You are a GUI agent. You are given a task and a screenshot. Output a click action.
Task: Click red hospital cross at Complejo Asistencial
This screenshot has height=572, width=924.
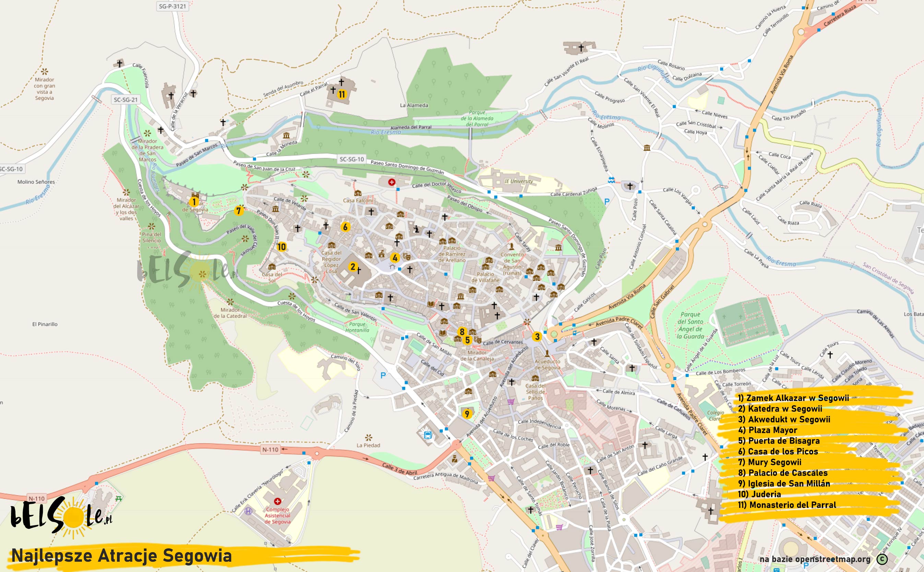[277, 501]
